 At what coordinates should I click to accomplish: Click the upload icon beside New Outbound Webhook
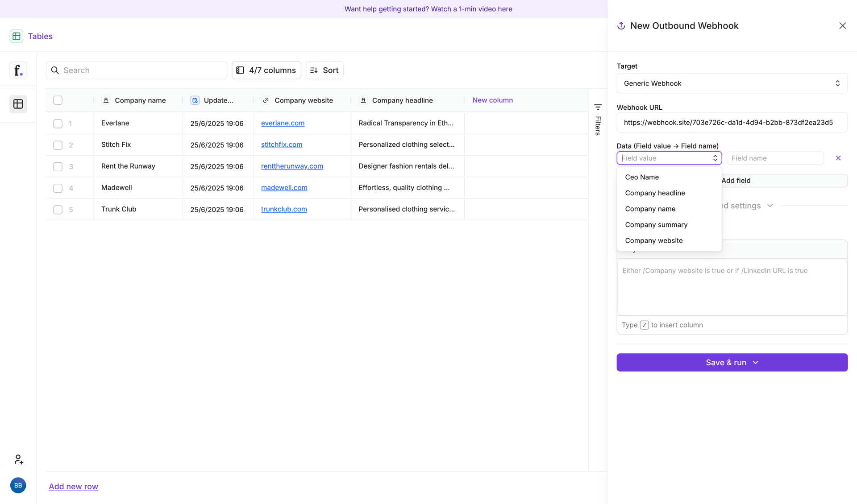620,25
